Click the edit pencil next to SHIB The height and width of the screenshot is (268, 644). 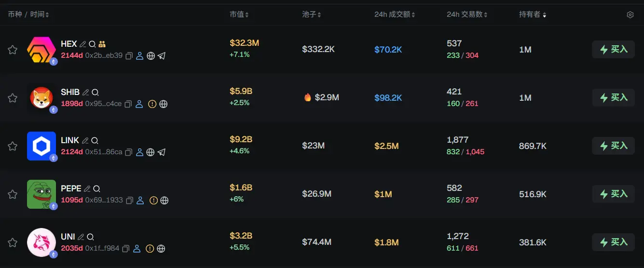coord(86,93)
